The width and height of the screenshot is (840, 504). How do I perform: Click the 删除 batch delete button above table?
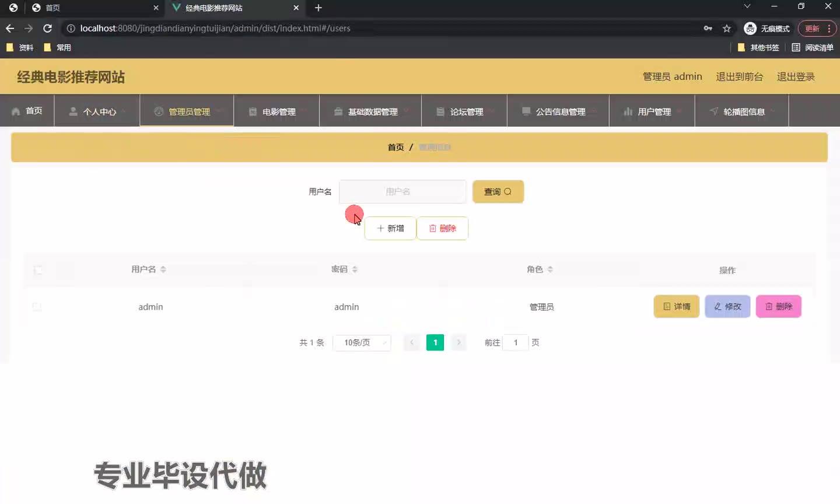[x=442, y=228]
